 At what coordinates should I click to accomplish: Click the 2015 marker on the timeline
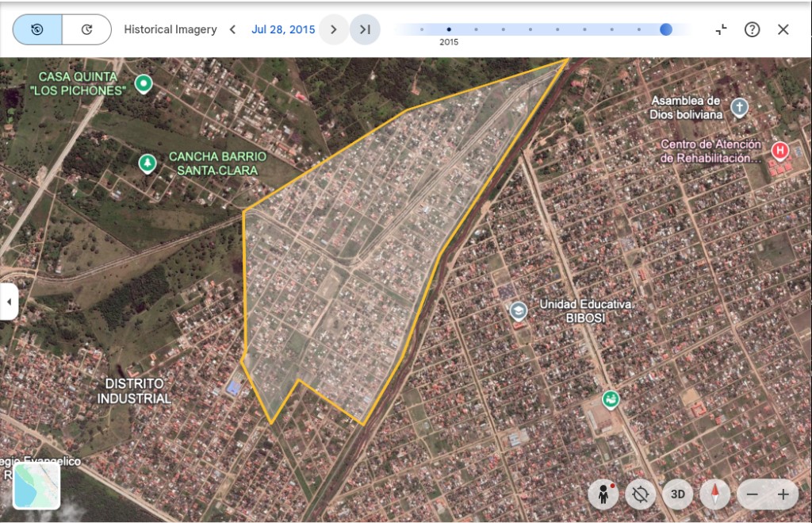[449, 29]
